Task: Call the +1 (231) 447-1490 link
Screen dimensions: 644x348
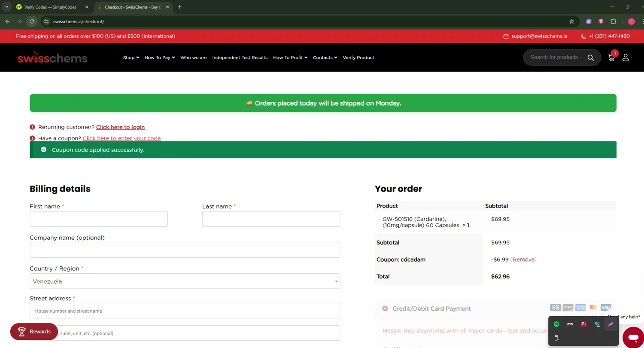Action: (609, 37)
